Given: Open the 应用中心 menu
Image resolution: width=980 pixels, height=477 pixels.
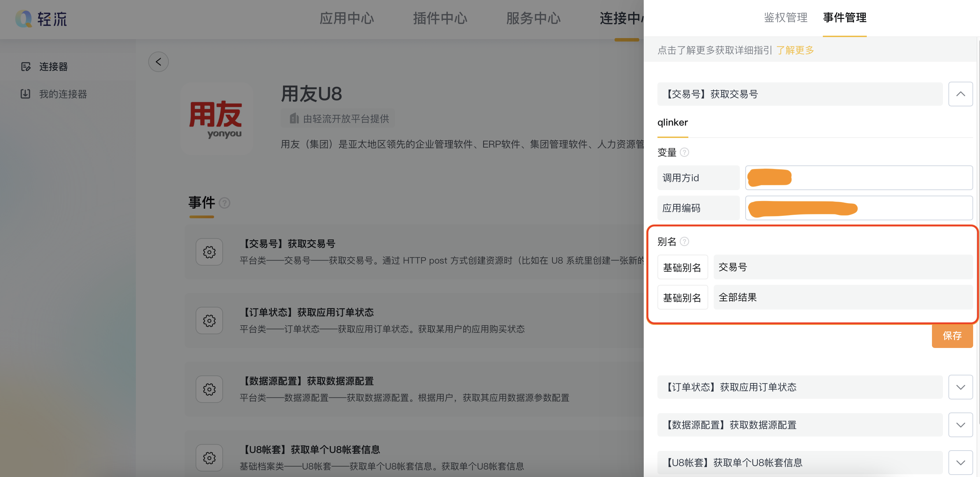Looking at the screenshot, I should coord(347,18).
